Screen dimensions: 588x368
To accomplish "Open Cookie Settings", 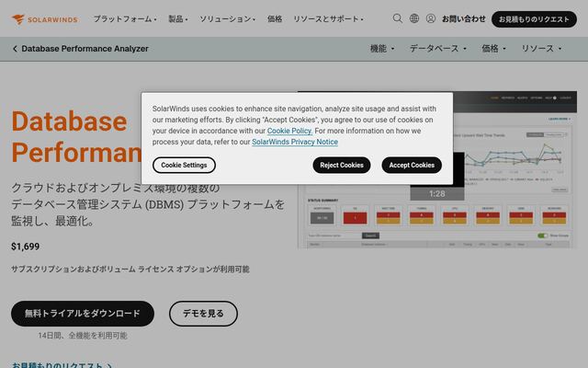I will 184,166.
